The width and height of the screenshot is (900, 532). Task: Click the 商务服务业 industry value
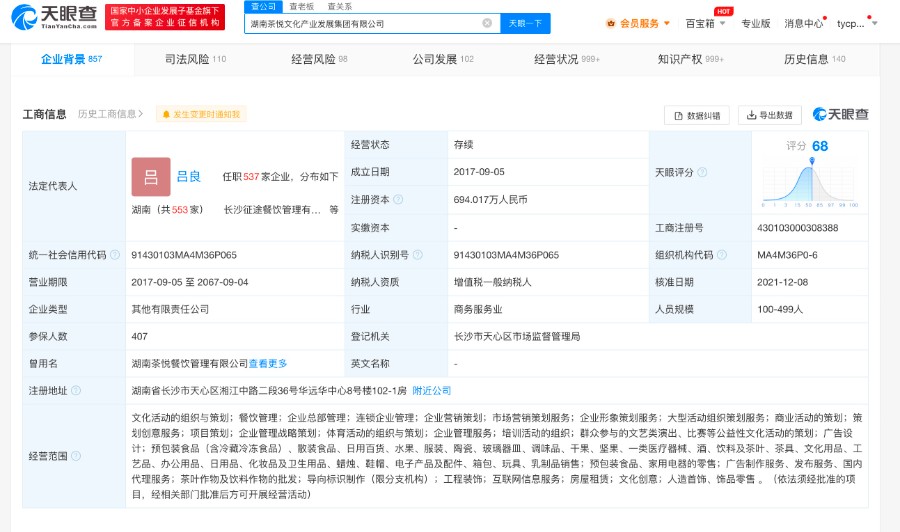(x=478, y=309)
